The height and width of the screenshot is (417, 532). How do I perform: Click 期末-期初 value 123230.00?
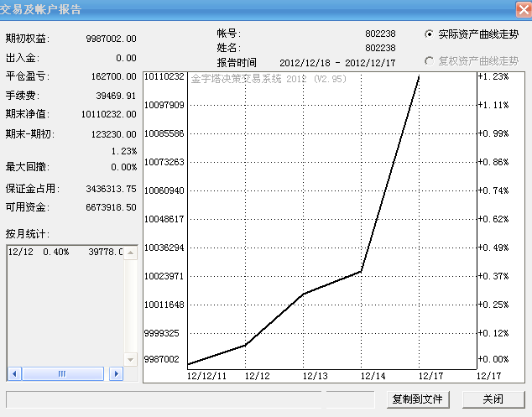[114, 134]
